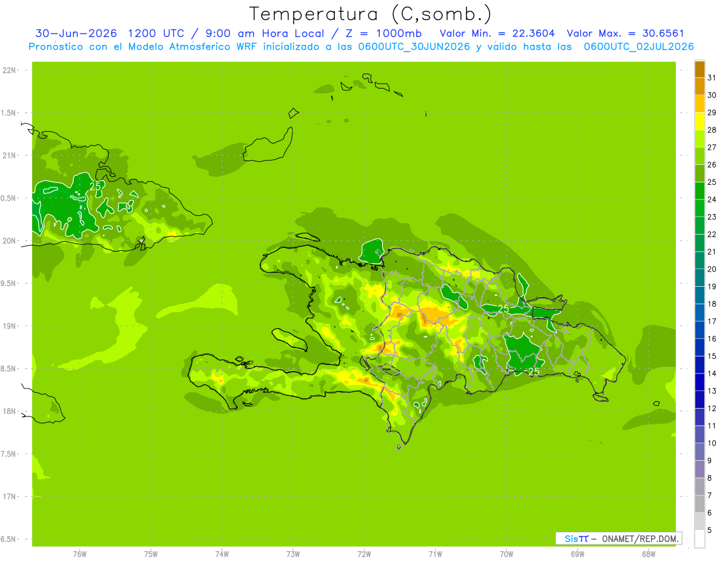The width and height of the screenshot is (728, 562).
Task: Click the green cool area over Île de la Tortue
Action: [371, 250]
